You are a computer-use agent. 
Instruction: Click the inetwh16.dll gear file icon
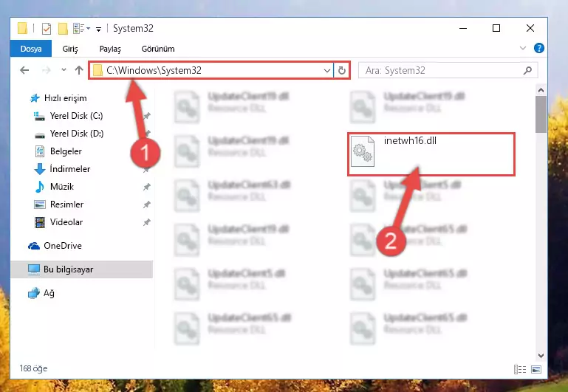coord(363,151)
